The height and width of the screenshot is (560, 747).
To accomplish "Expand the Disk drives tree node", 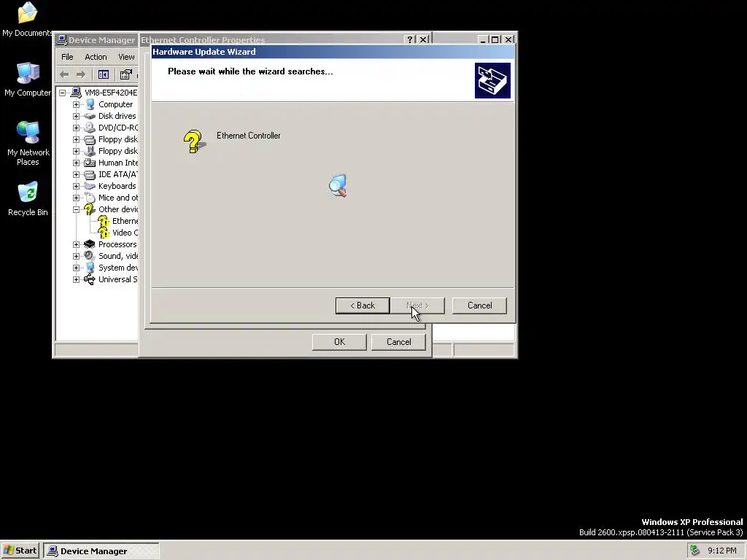I will pos(76,116).
